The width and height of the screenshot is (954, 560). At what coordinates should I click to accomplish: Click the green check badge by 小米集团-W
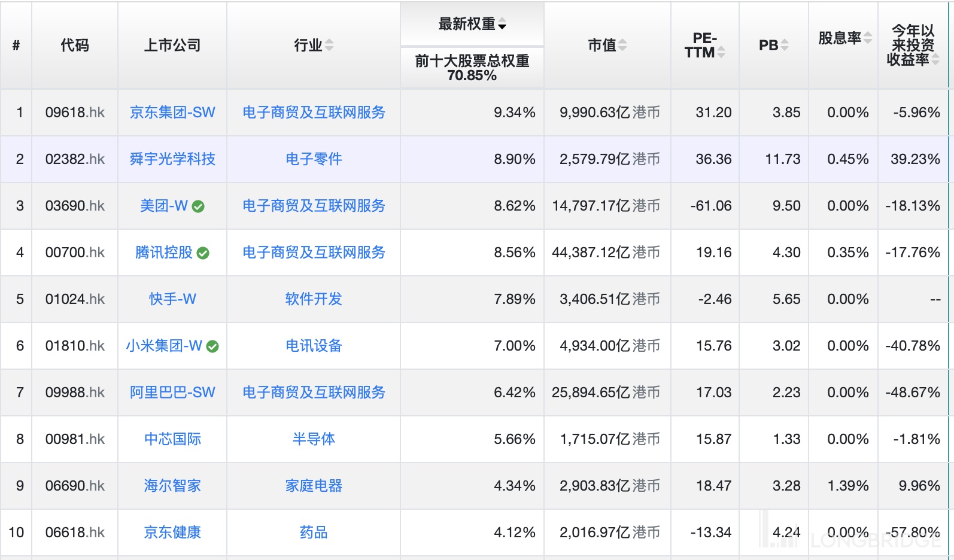[212, 346]
